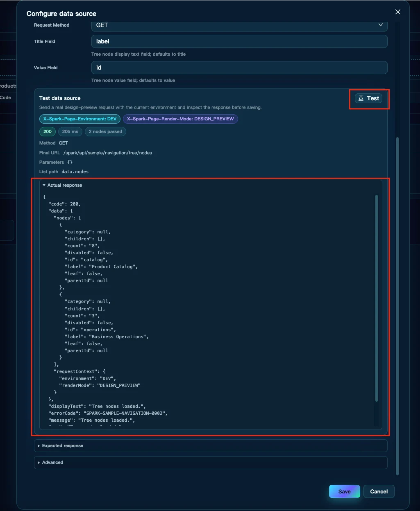The height and width of the screenshot is (511, 420).
Task: Click the "Product Catalog" label line in response
Action: pyautogui.click(x=101, y=267)
